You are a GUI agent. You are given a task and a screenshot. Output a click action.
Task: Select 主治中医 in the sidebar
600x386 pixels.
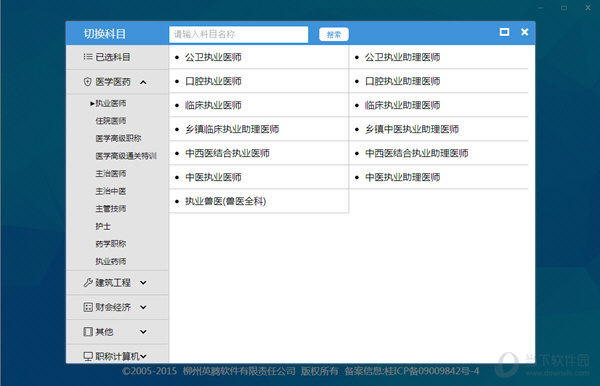(x=111, y=191)
